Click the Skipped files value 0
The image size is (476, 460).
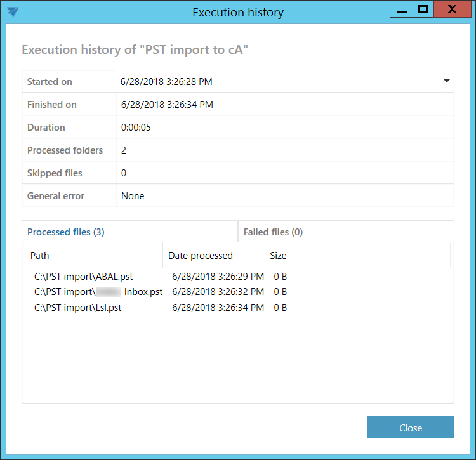pos(124,173)
